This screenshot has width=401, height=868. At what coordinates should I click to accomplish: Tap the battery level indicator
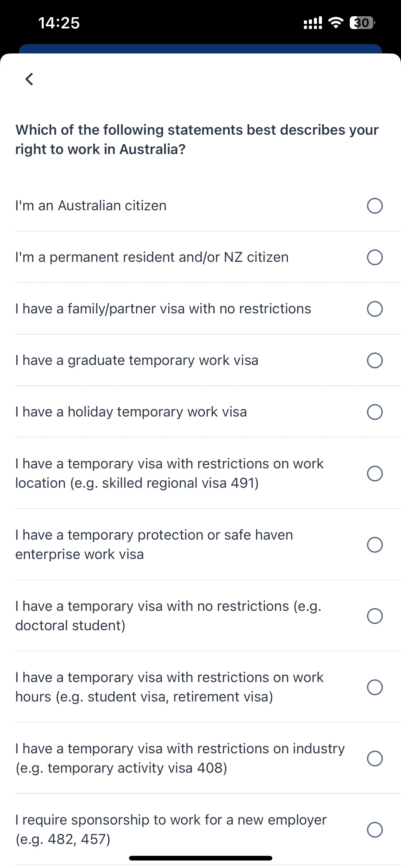tap(362, 22)
